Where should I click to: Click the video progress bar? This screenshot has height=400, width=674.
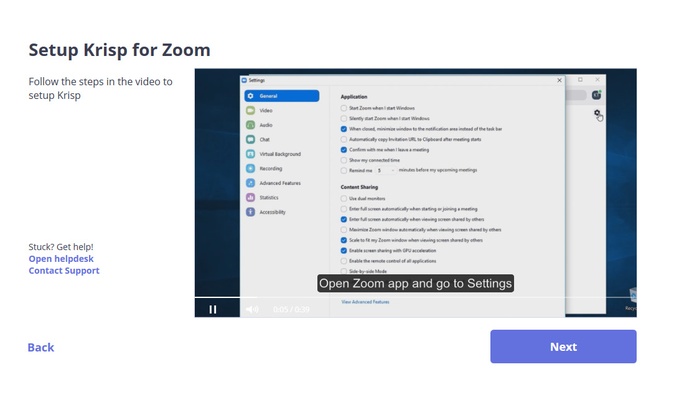415,297
